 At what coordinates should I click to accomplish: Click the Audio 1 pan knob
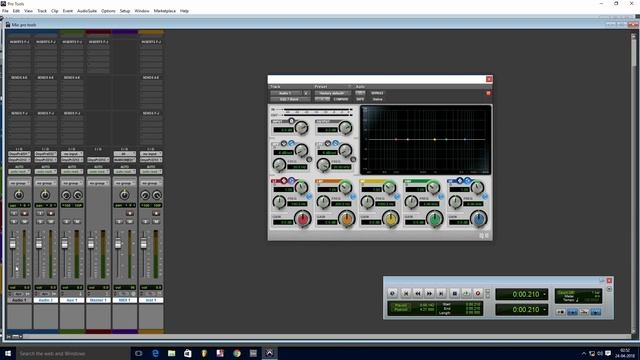coord(19,195)
